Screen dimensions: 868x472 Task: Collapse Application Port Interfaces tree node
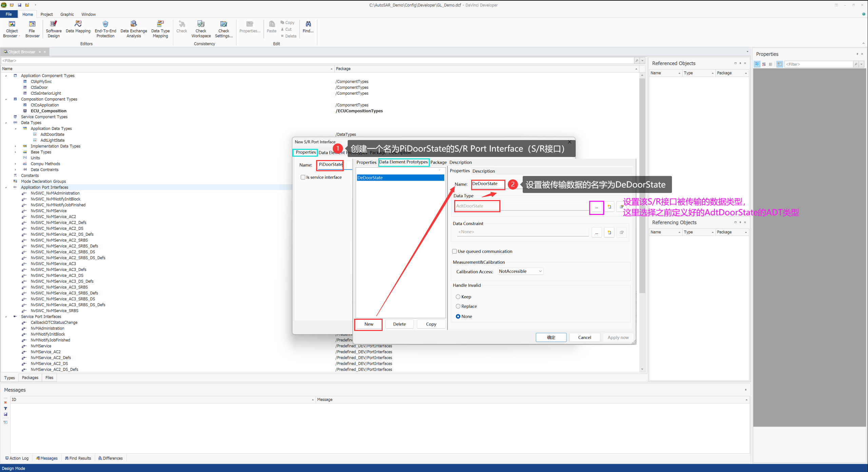pos(6,188)
